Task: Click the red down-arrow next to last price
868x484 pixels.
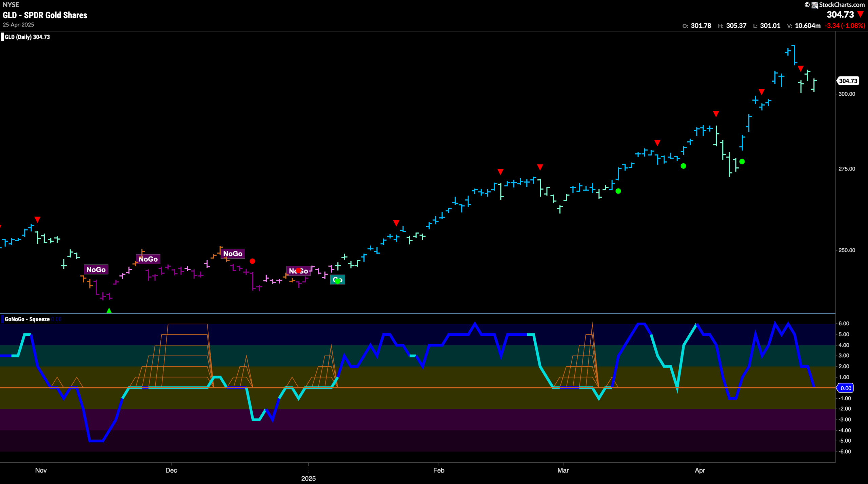Action: coord(860,14)
